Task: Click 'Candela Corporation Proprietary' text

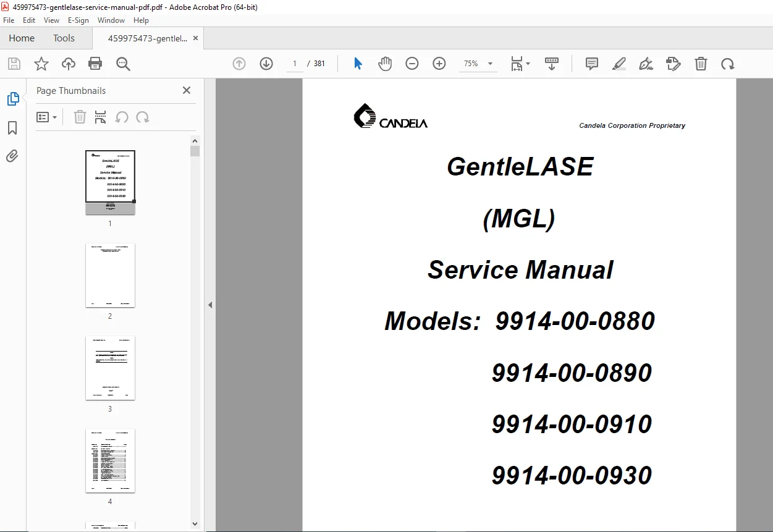Action: point(632,125)
